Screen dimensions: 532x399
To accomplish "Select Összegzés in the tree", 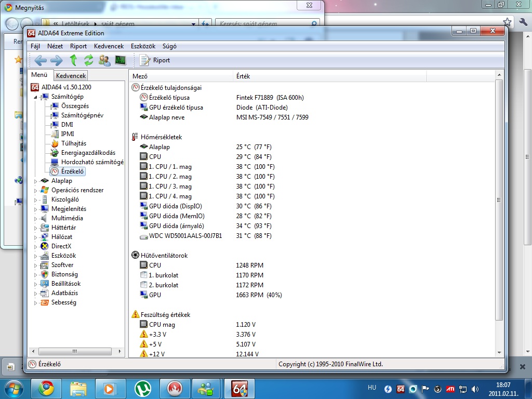I will point(75,106).
